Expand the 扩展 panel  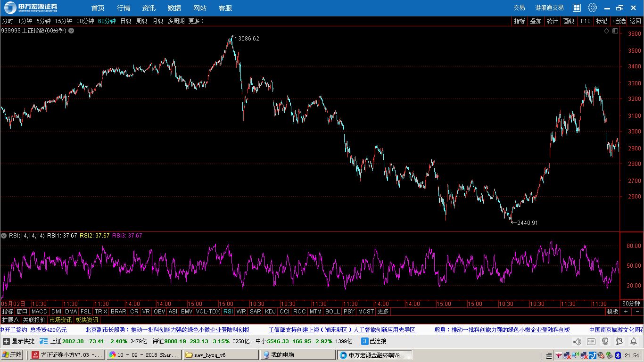click(x=10, y=320)
